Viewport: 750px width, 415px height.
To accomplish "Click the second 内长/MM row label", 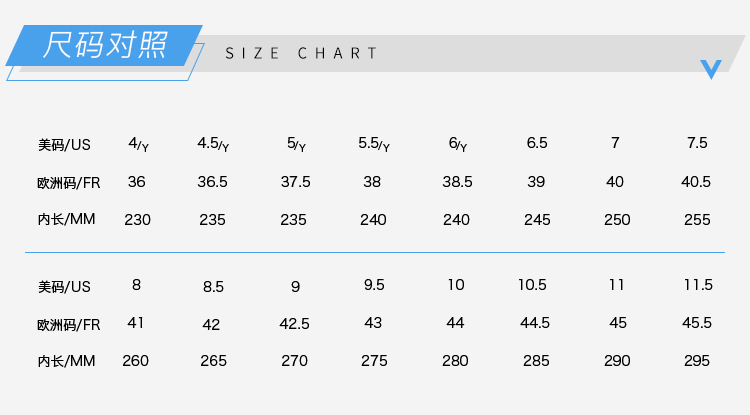I will [66, 361].
